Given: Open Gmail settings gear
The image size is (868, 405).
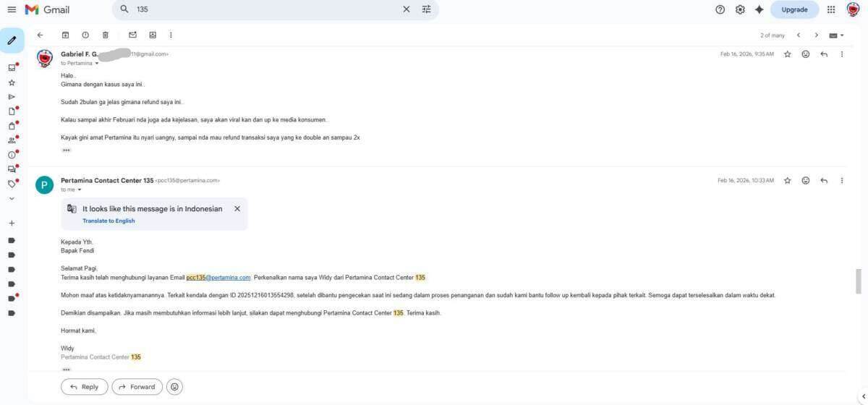Looking at the screenshot, I should [x=740, y=9].
